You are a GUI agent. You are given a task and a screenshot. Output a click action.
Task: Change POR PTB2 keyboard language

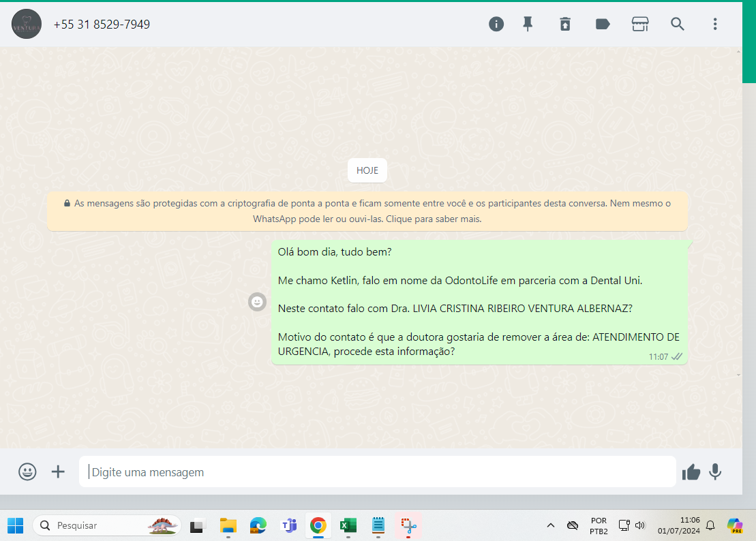pos(599,525)
